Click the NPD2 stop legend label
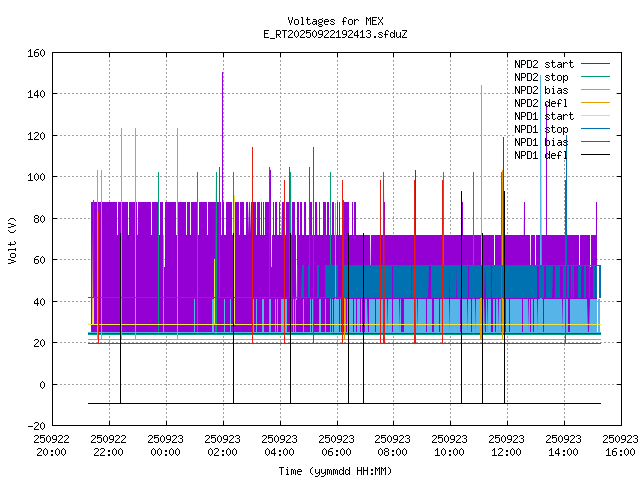This screenshot has height=480, width=640. (x=541, y=77)
